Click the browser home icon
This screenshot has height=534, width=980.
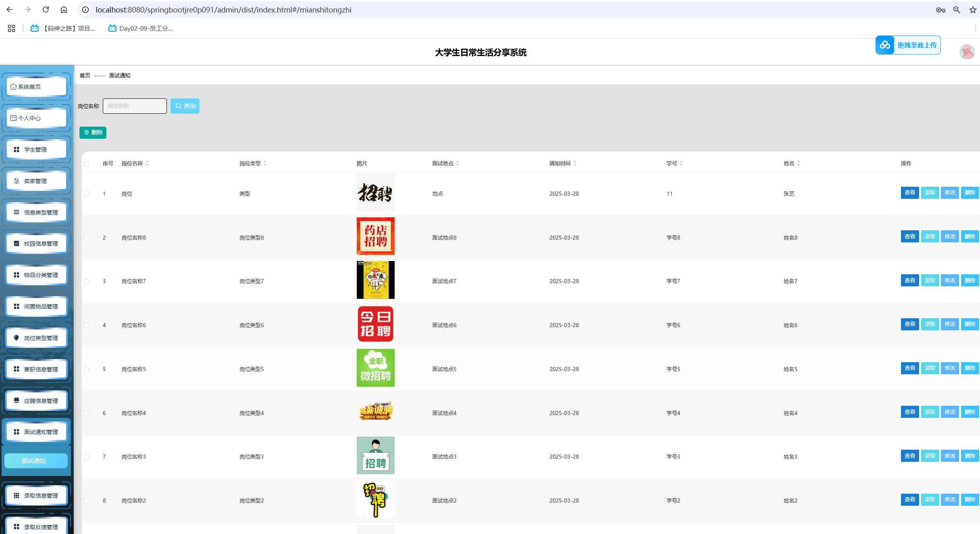(64, 10)
